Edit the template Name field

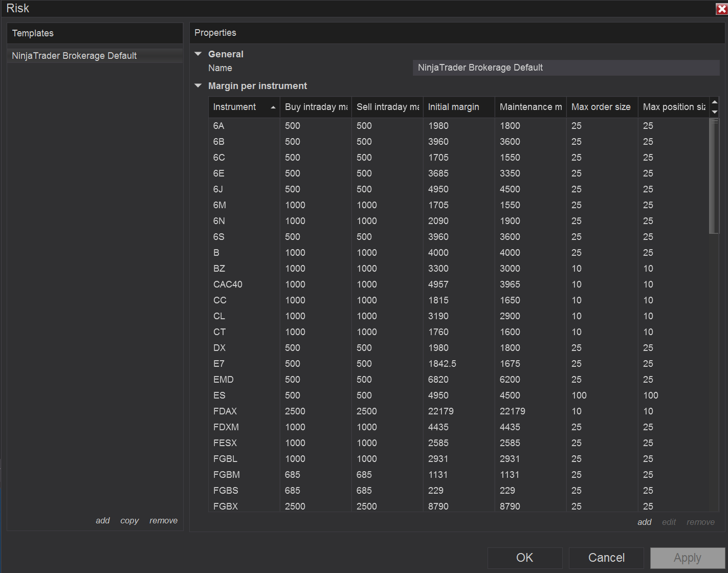point(566,68)
